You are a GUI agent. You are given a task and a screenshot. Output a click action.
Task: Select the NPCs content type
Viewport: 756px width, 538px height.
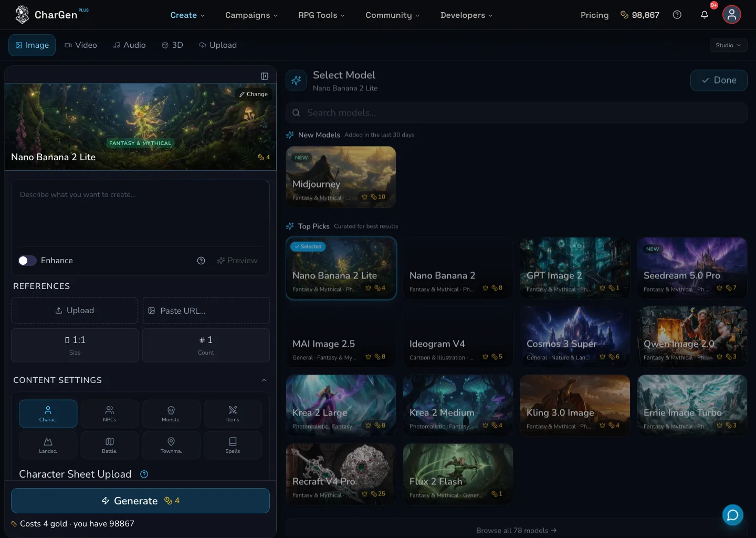pos(110,413)
